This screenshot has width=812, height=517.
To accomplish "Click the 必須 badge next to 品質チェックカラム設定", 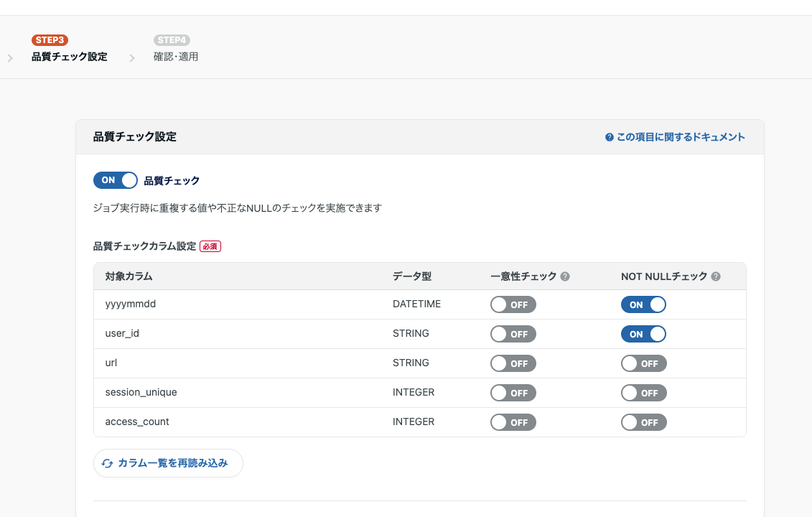I will coord(210,246).
